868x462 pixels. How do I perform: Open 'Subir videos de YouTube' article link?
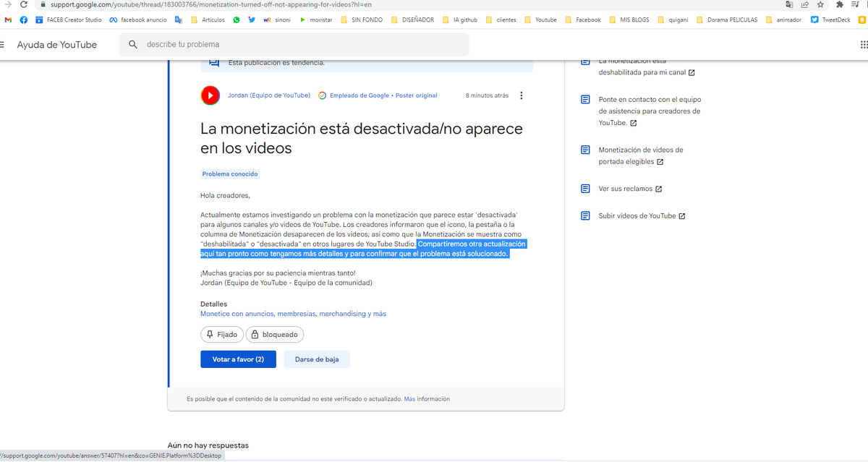click(x=642, y=215)
